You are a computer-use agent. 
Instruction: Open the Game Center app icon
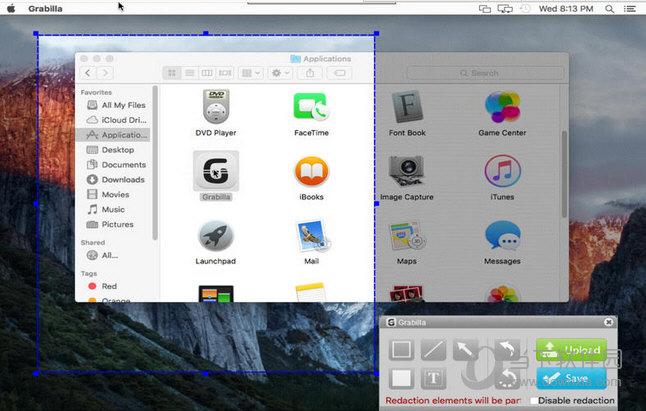(502, 107)
